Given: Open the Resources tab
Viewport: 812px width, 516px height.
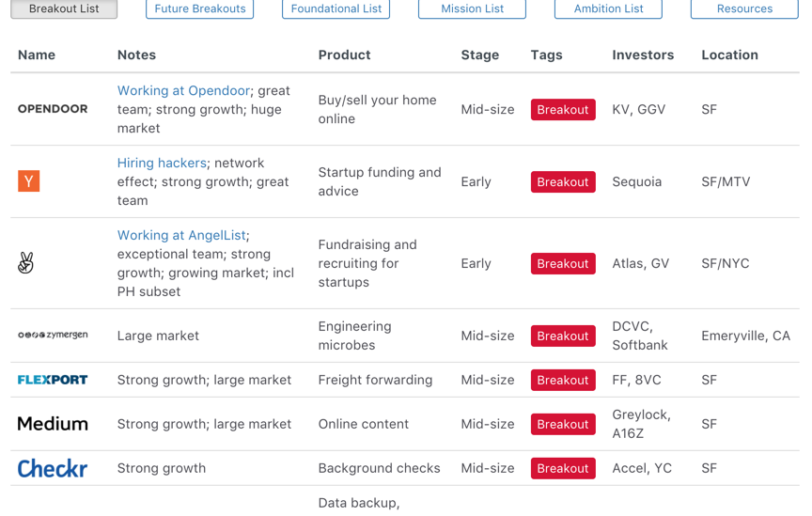Looking at the screenshot, I should (x=744, y=9).
